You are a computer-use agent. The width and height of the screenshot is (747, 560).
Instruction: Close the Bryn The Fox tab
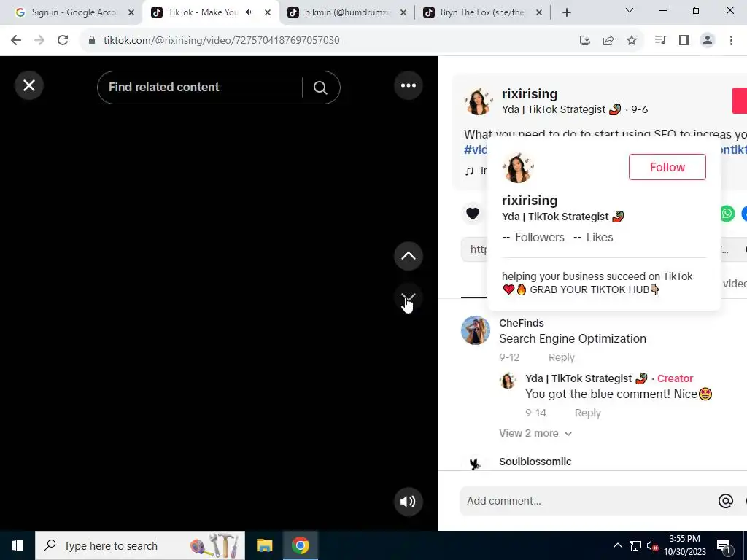pyautogui.click(x=539, y=13)
